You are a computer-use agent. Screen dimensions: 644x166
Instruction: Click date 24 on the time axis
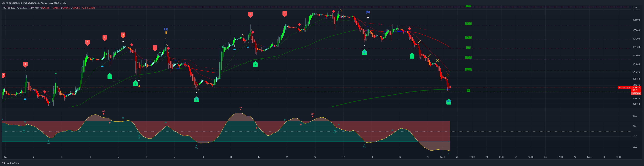[x=487, y=157]
